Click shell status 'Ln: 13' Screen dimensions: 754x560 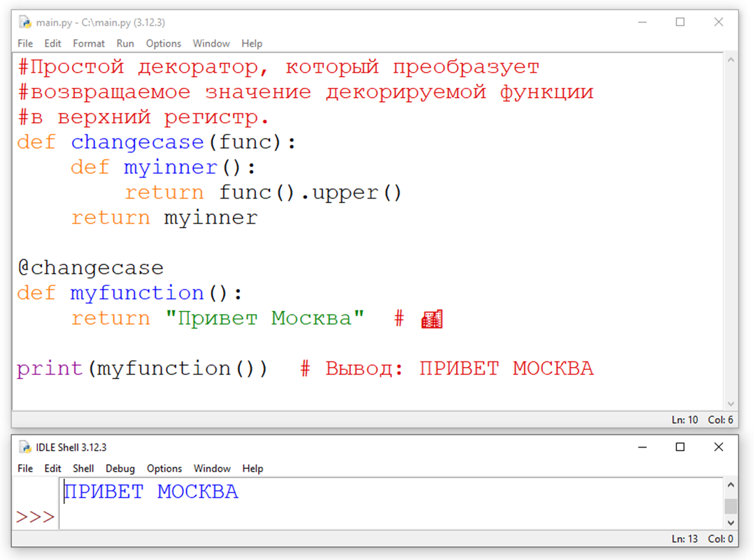point(685,539)
